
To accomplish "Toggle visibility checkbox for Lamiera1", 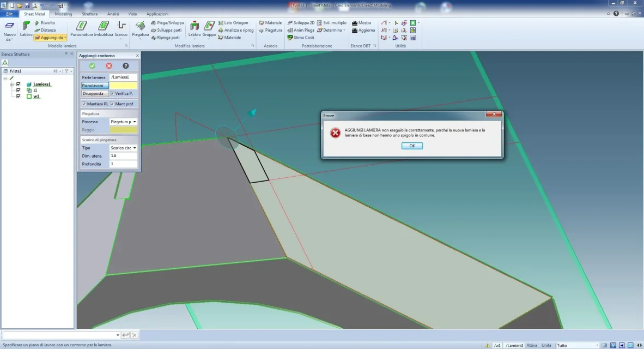I will click(x=19, y=85).
